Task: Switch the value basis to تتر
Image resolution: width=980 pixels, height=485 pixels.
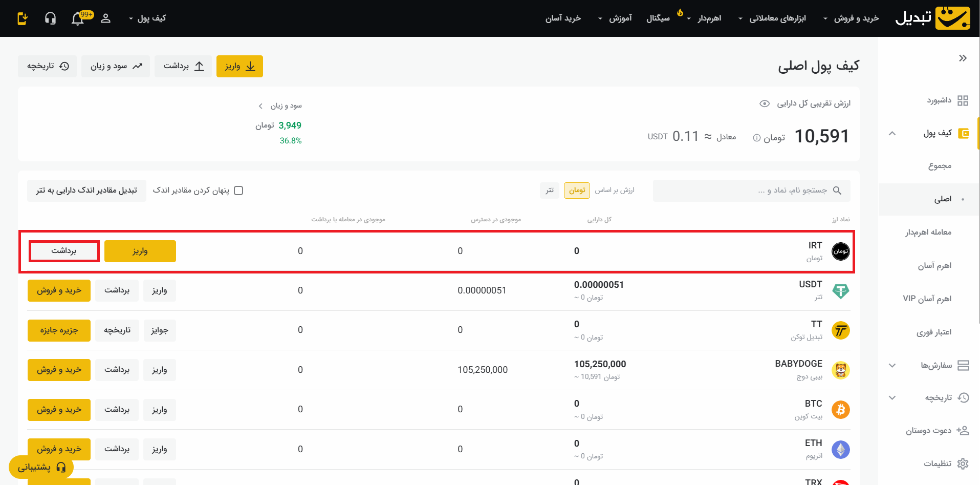Action: pyautogui.click(x=549, y=191)
